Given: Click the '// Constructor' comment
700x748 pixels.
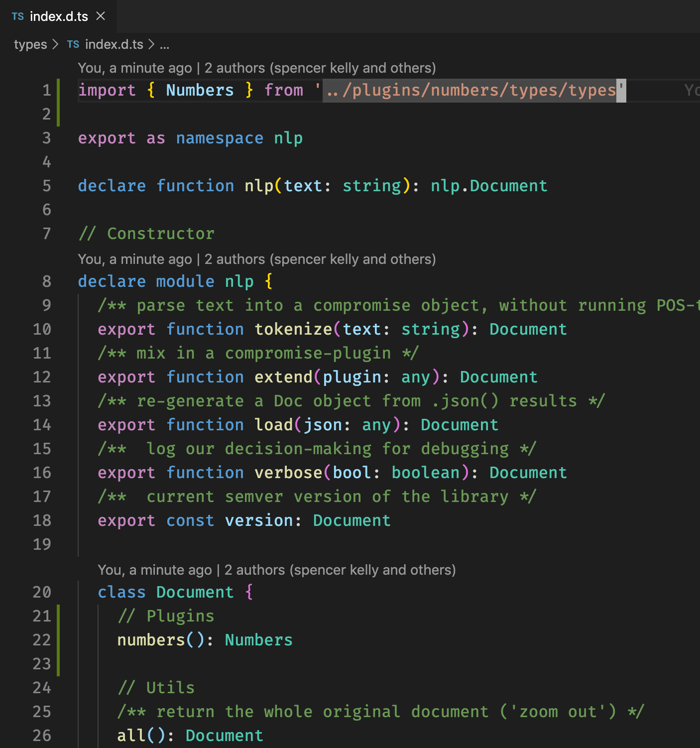Looking at the screenshot, I should coord(146,234).
